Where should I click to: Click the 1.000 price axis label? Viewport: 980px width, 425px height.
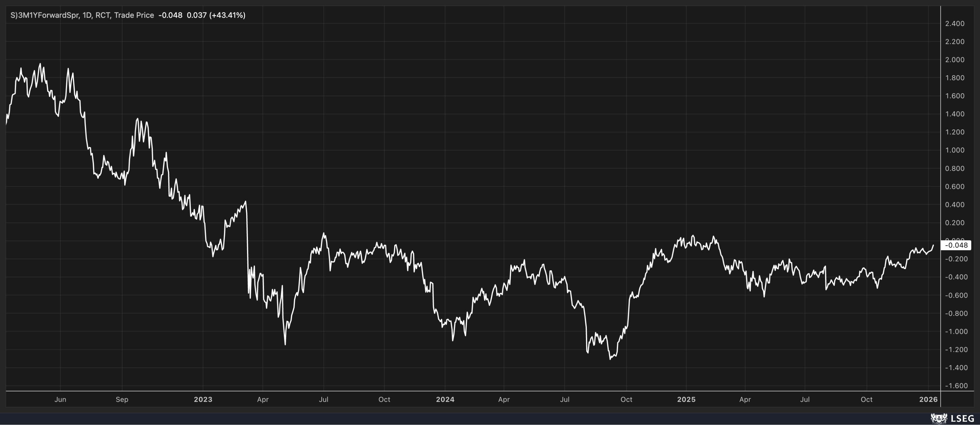[x=955, y=150]
